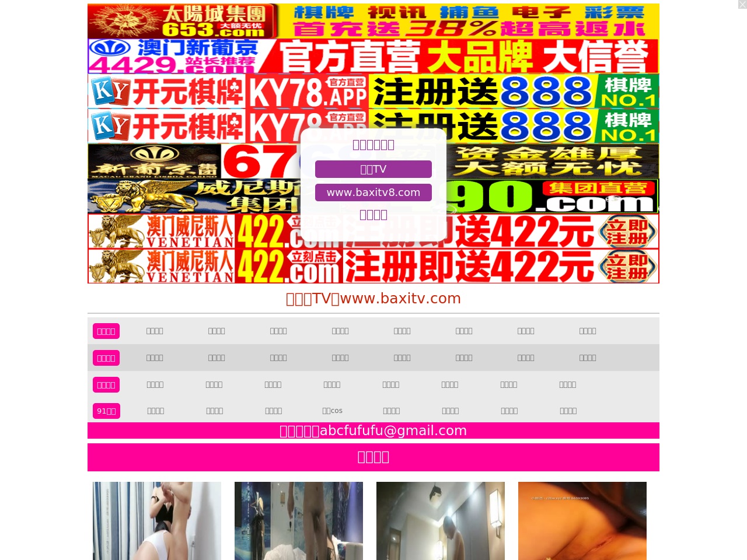Click the purple TV button in the popup
Image resolution: width=747 pixels, height=560 pixels.
tap(373, 169)
